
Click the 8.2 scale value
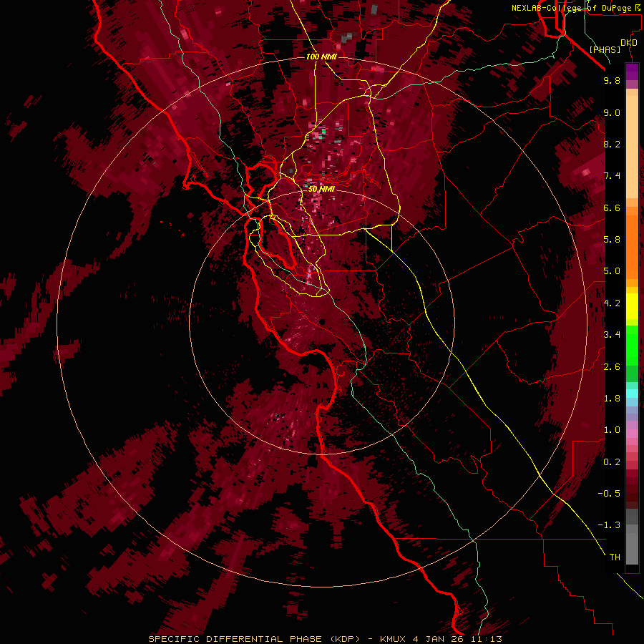click(612, 144)
